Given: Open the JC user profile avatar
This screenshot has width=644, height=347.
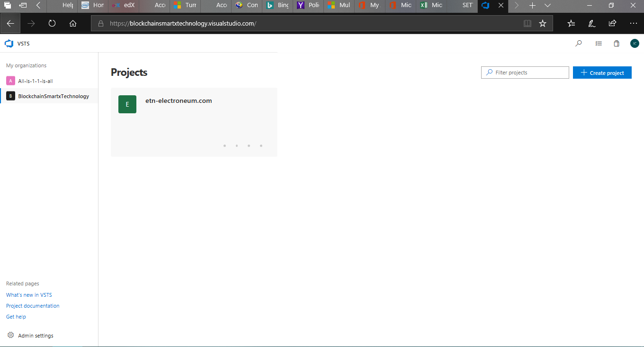Looking at the screenshot, I should click(x=635, y=43).
